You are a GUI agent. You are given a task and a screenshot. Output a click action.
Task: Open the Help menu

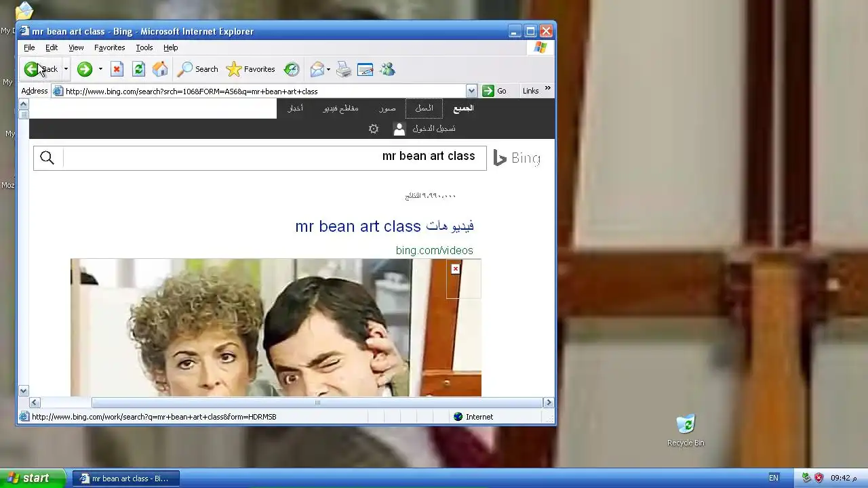click(x=171, y=47)
